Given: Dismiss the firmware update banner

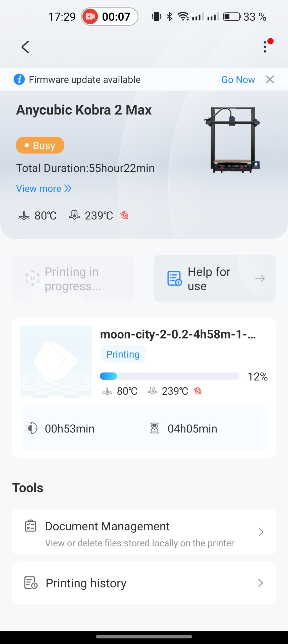Looking at the screenshot, I should [270, 79].
